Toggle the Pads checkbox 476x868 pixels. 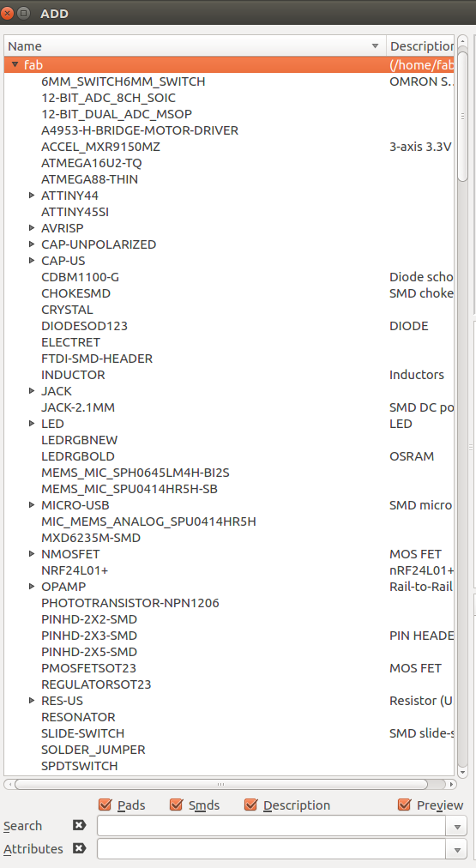pyautogui.click(x=105, y=805)
